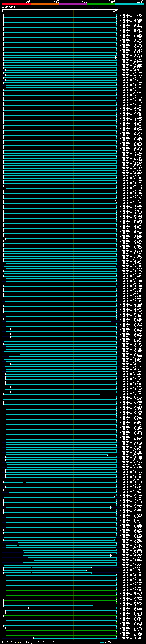Select the UniRef100_B2AWC7 label
This screenshot has width=146, height=644.
click(131, 384)
